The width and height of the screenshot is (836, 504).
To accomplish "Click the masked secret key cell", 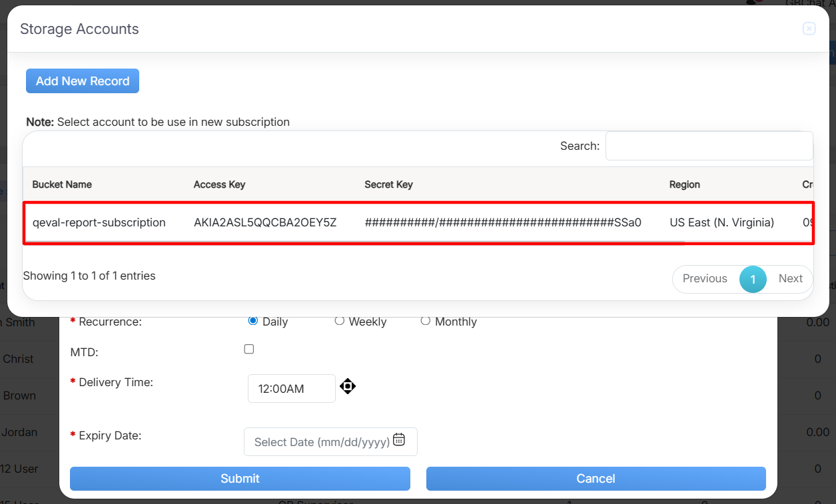I will (x=503, y=222).
